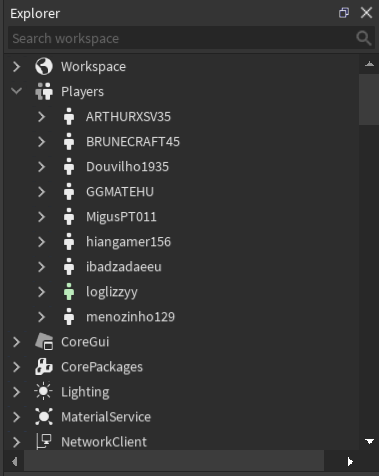Click the NetworkClient icon
This screenshot has height=476, width=379.
click(44, 442)
